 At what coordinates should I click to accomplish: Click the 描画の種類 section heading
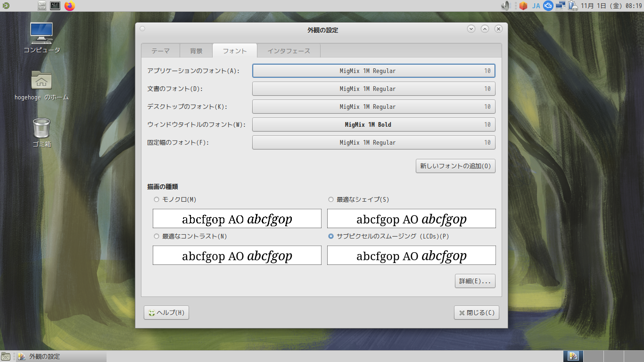(x=163, y=187)
